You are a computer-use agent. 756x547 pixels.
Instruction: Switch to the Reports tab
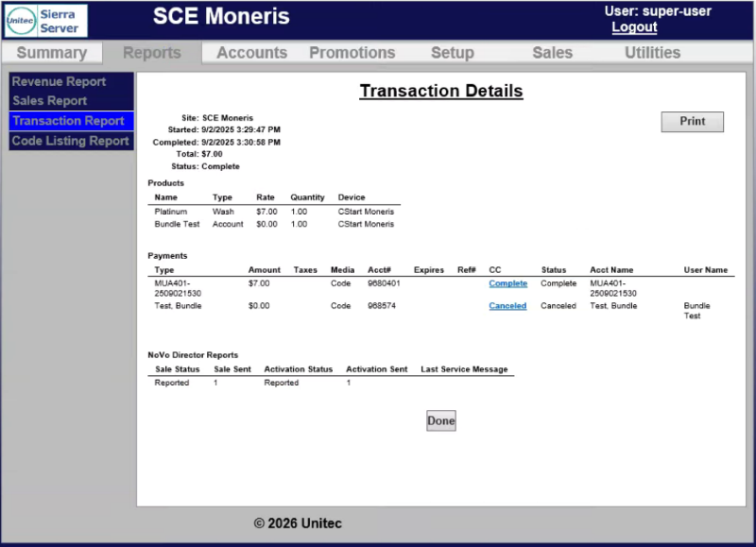152,53
